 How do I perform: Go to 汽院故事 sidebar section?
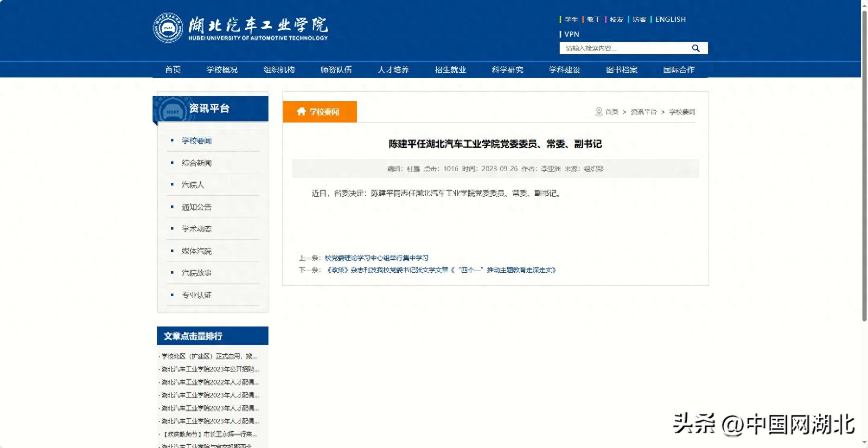tap(197, 273)
